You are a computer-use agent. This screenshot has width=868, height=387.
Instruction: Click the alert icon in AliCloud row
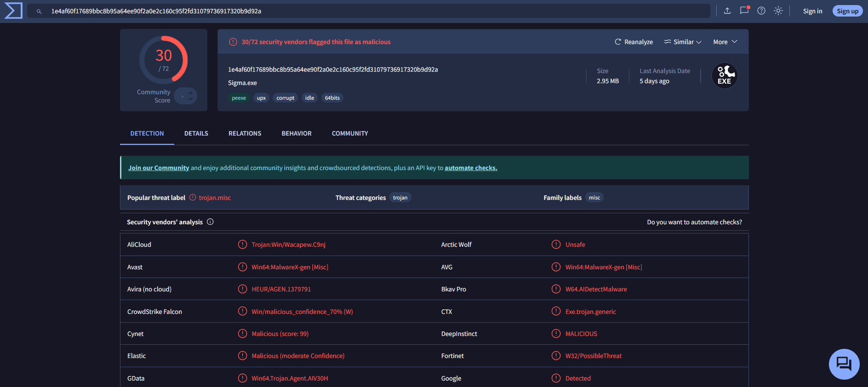click(242, 245)
